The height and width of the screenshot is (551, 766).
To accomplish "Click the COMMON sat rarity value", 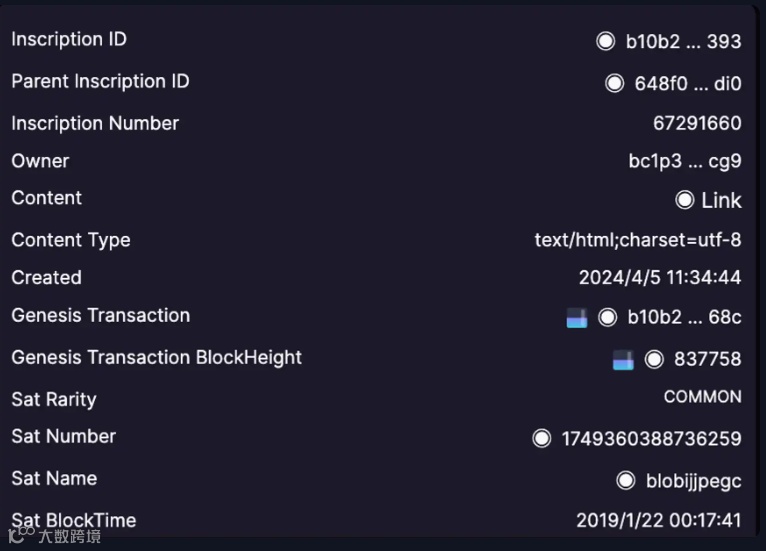I will pos(702,397).
